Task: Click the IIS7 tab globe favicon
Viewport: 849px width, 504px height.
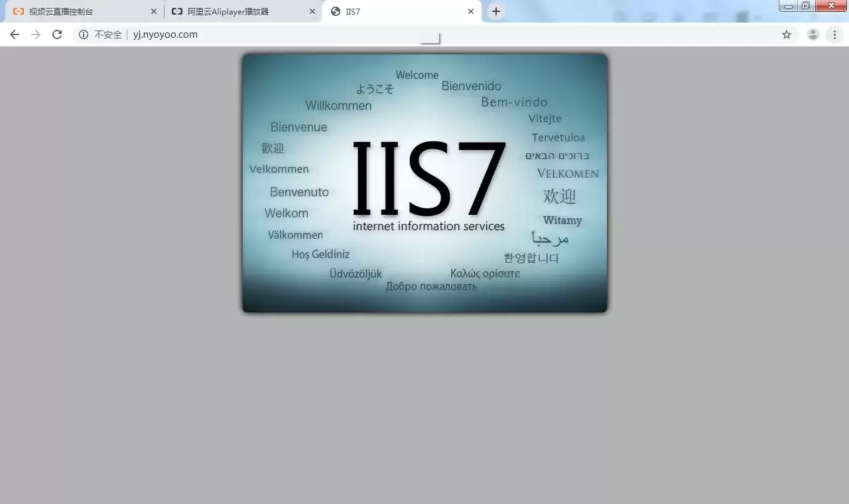Action: coord(336,11)
